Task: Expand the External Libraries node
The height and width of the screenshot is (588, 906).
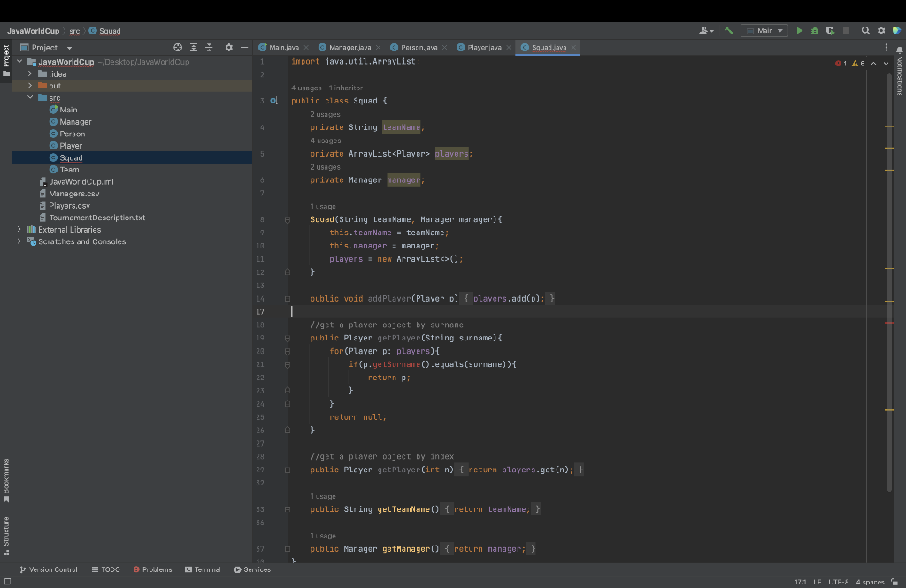Action: click(x=19, y=228)
